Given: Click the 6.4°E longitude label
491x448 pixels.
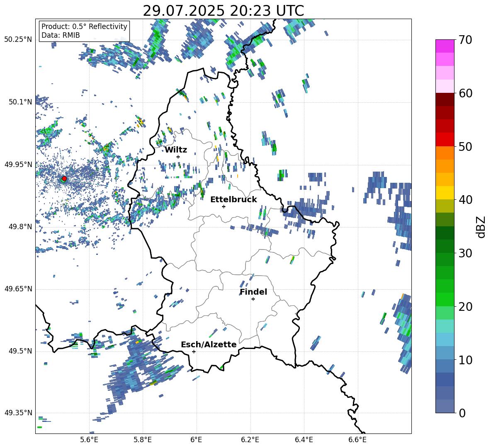Looking at the screenshot, I should 304,440.
